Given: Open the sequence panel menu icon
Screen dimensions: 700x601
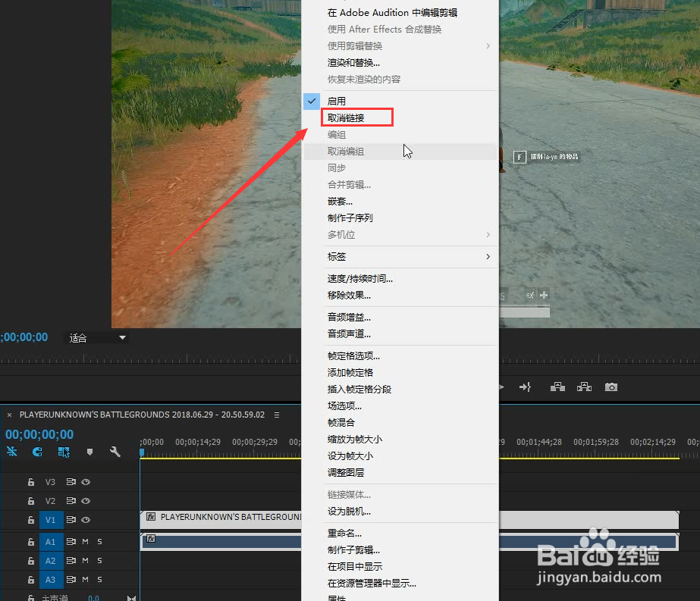Looking at the screenshot, I should pyautogui.click(x=277, y=415).
